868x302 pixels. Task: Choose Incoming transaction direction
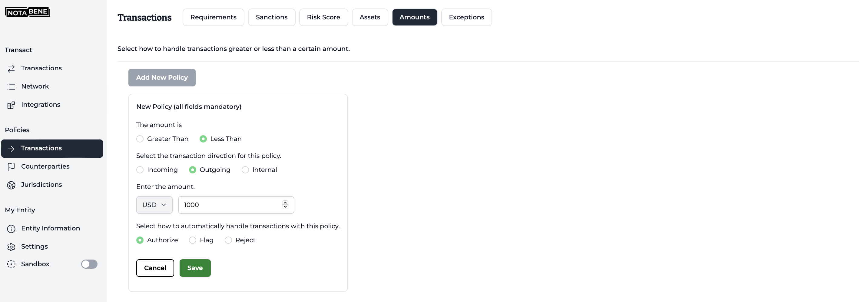pyautogui.click(x=140, y=170)
